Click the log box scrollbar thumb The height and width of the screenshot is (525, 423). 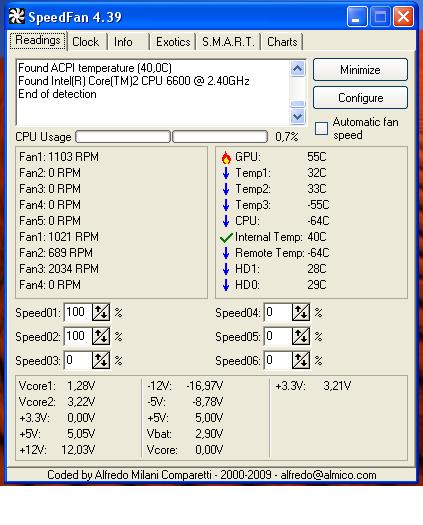(297, 104)
